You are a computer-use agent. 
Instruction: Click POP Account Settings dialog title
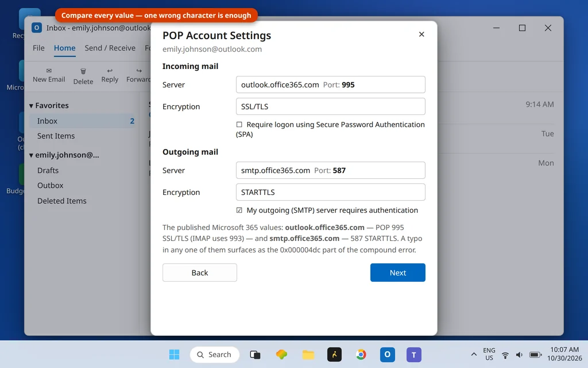(216, 35)
